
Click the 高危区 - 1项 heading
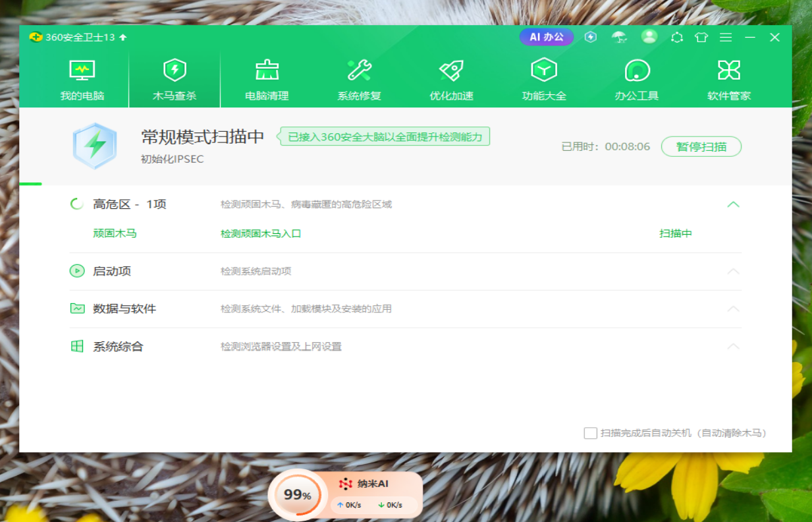pyautogui.click(x=130, y=204)
